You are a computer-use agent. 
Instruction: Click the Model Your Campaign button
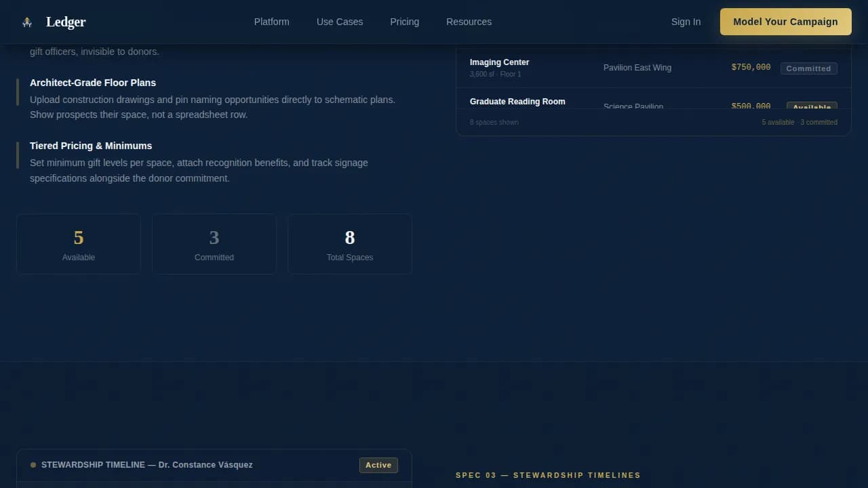(x=785, y=22)
